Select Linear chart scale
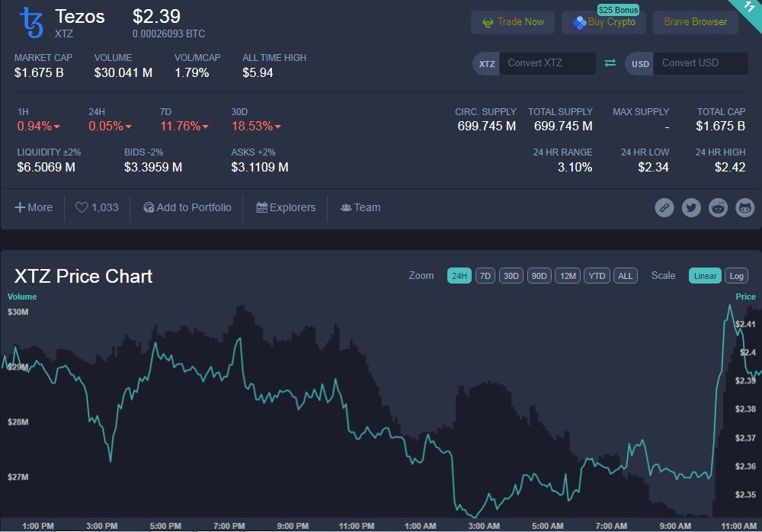Screen dimensions: 762x532 (705, 276)
